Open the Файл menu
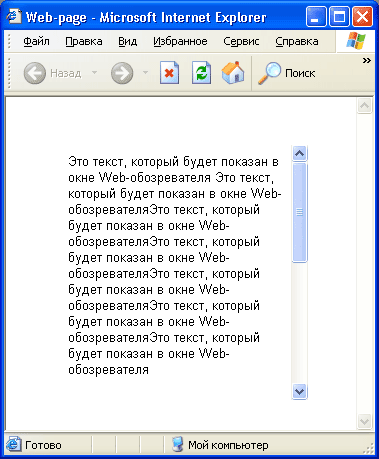The image size is (379, 459). coord(36,41)
